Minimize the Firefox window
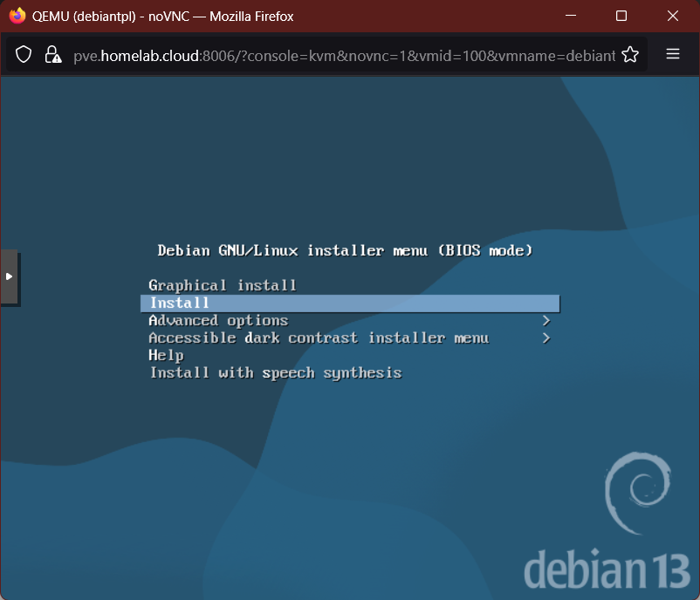The image size is (700, 600). 570,15
